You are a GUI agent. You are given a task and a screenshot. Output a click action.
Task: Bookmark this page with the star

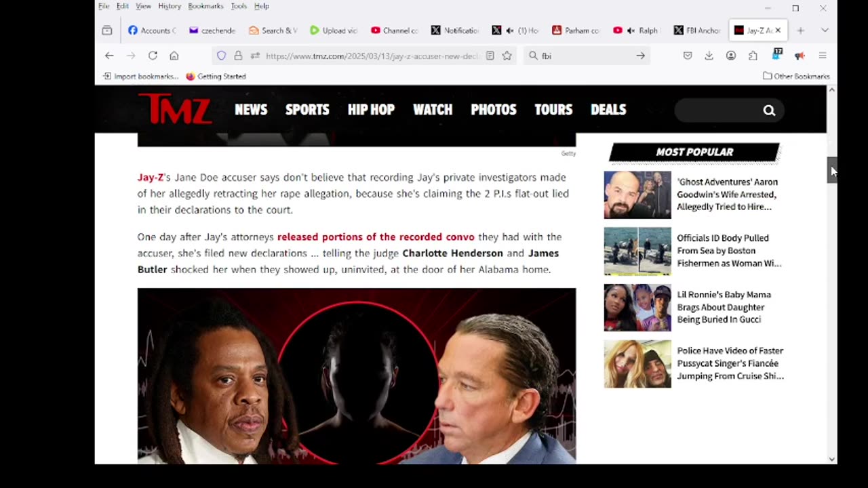coord(507,56)
